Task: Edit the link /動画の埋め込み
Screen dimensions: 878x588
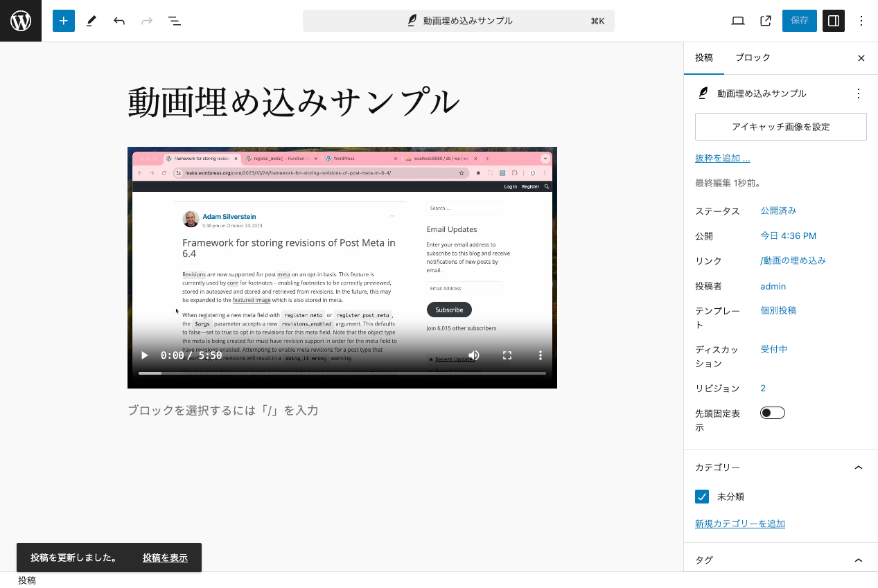Action: pyautogui.click(x=793, y=260)
